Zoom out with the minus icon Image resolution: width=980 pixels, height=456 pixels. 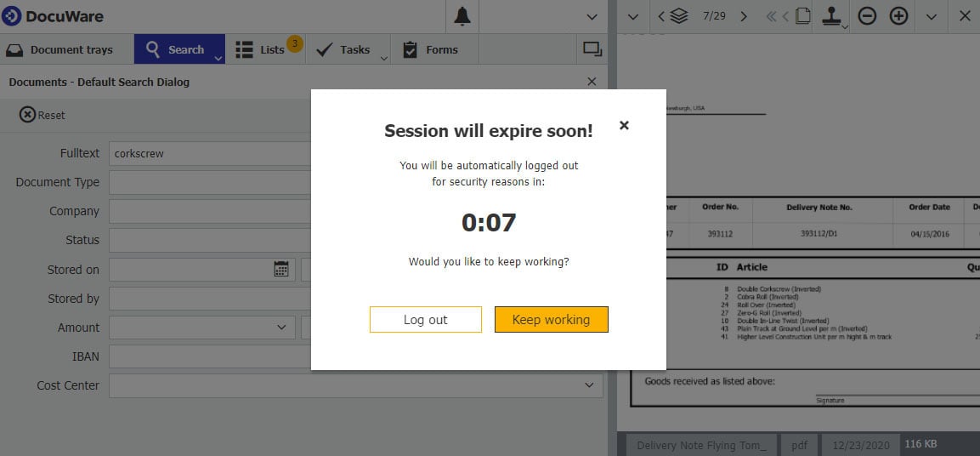(x=867, y=16)
